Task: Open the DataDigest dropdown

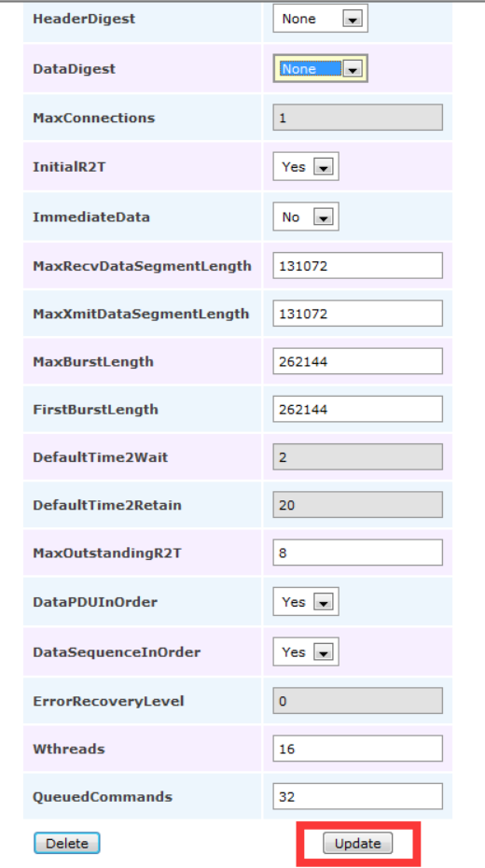Action: tap(320, 69)
